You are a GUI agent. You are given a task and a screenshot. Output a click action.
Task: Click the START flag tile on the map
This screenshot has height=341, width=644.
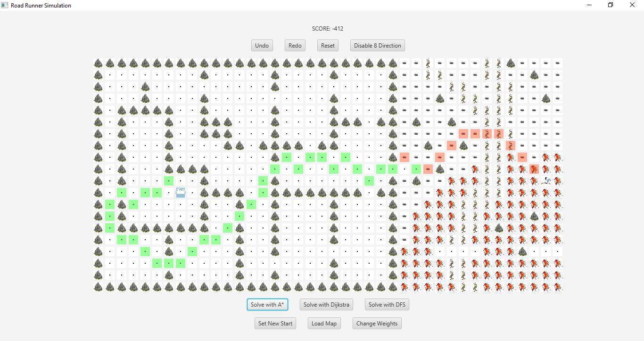click(181, 192)
